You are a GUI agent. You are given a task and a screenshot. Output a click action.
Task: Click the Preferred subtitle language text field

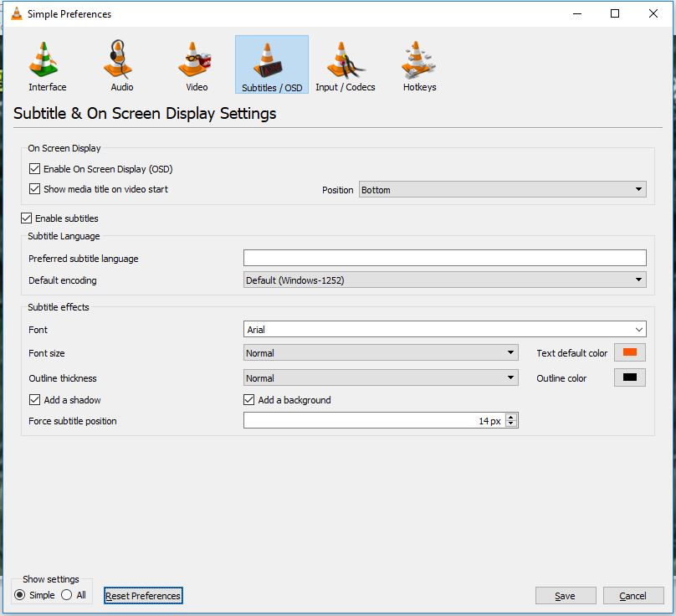click(x=444, y=258)
